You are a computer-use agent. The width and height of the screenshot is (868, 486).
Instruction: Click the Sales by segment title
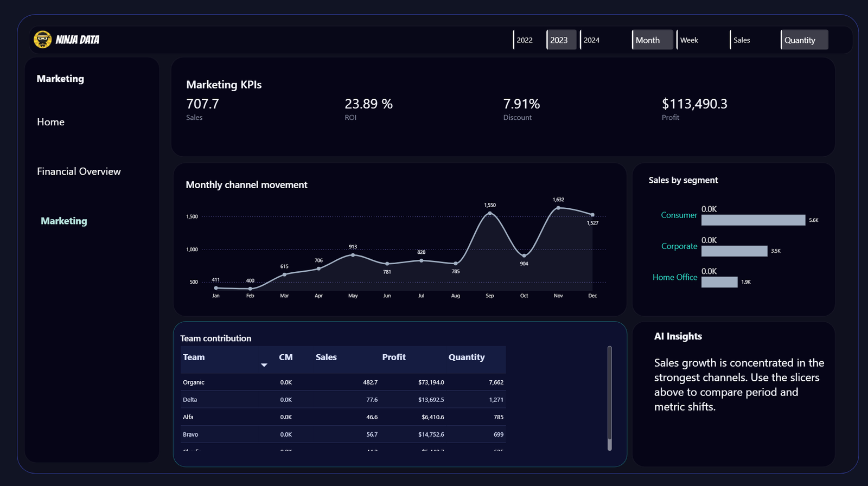click(683, 180)
